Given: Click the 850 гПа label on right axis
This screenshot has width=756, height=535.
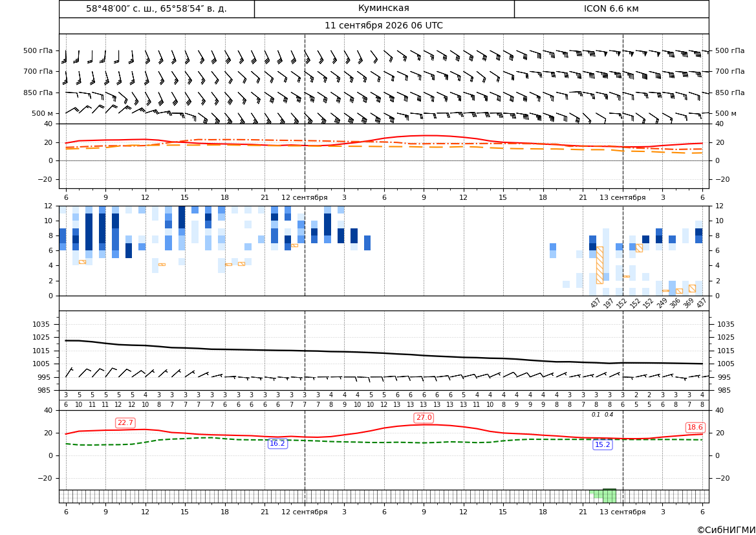Looking at the screenshot, I should coord(729,93).
